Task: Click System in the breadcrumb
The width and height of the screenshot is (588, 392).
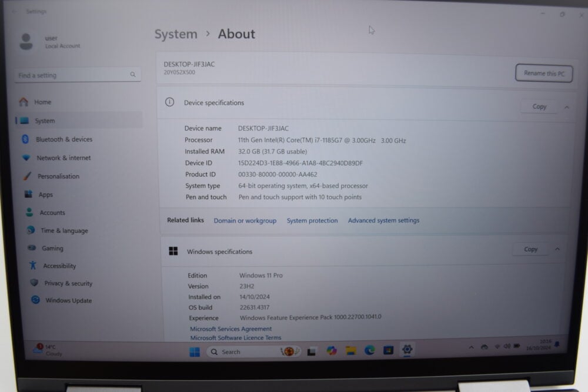Action: click(176, 34)
